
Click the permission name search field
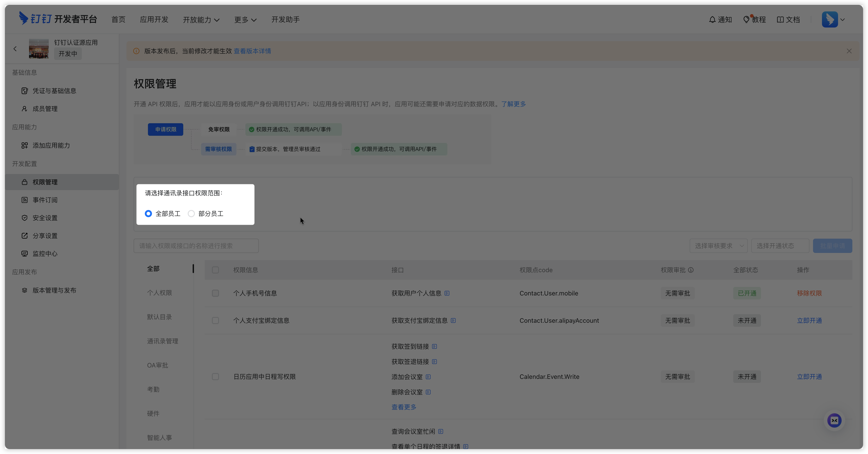pyautogui.click(x=196, y=246)
